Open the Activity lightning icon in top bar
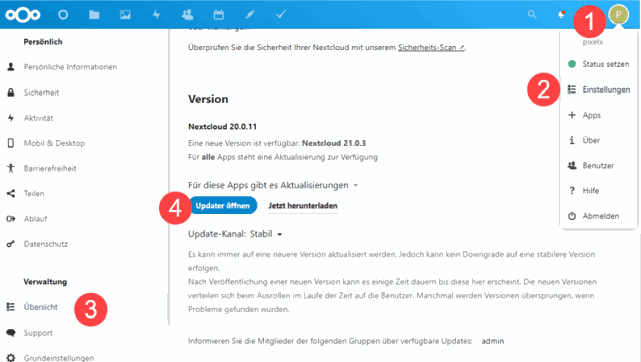The image size is (641, 362). pyautogui.click(x=156, y=15)
